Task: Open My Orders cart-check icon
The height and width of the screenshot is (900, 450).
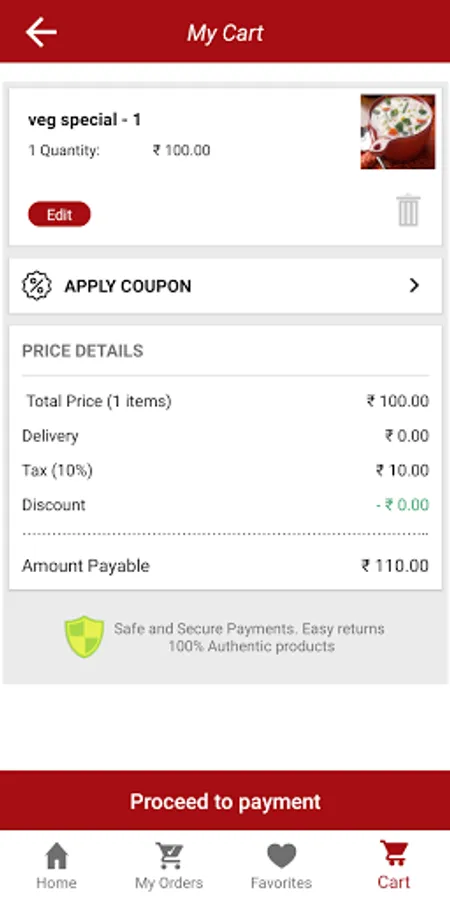Action: click(x=169, y=855)
